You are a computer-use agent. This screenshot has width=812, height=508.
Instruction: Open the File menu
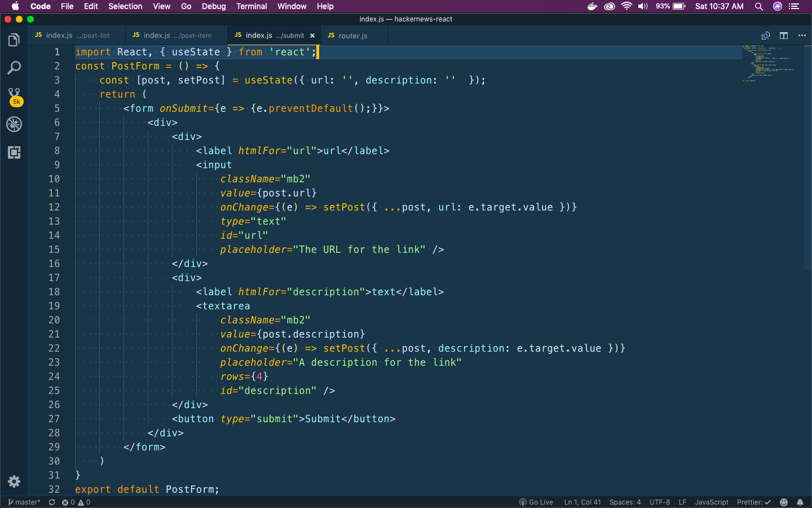click(67, 6)
